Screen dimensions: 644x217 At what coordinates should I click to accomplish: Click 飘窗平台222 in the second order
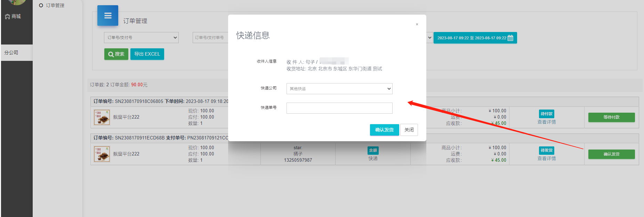[126, 154]
